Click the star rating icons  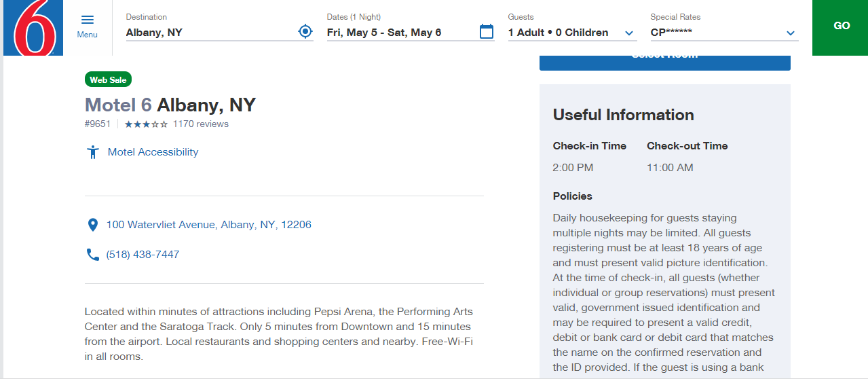coord(146,124)
